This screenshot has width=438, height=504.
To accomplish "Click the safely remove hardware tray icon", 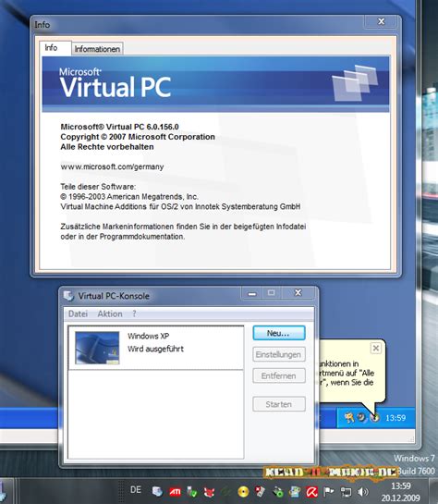I will pos(278,492).
